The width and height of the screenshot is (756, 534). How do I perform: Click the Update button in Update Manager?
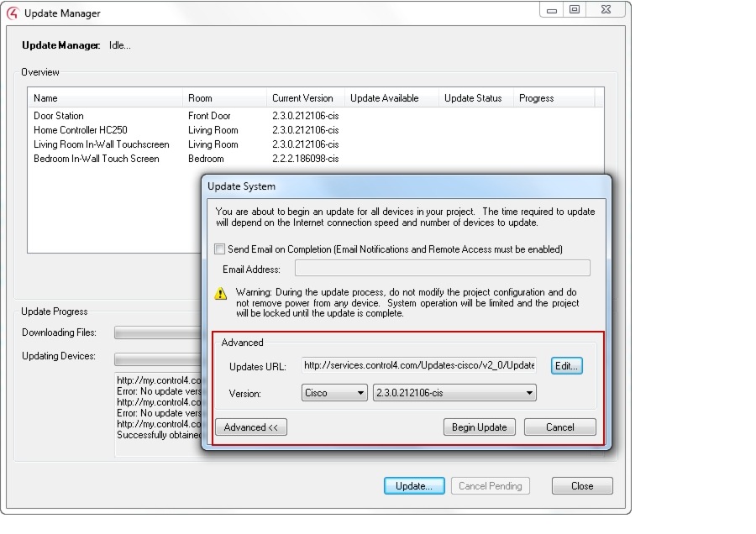[x=413, y=485]
